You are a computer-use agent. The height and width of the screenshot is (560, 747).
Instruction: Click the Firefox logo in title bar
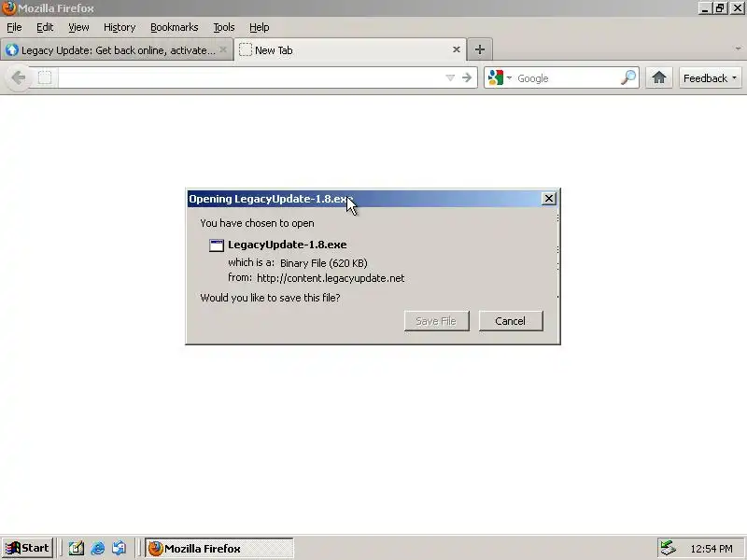pos(8,8)
